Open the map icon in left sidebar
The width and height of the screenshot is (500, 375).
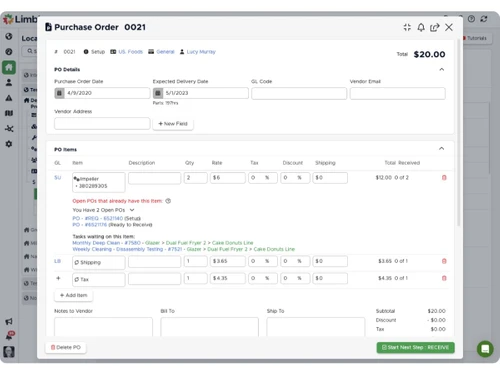pos(9,113)
